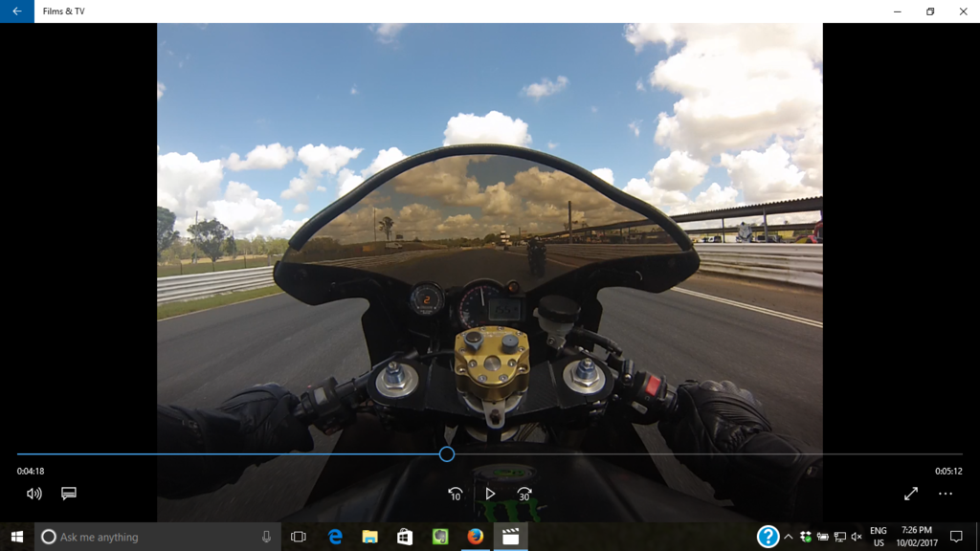Open the volume control
This screenshot has width=980, height=551.
[x=34, y=494]
